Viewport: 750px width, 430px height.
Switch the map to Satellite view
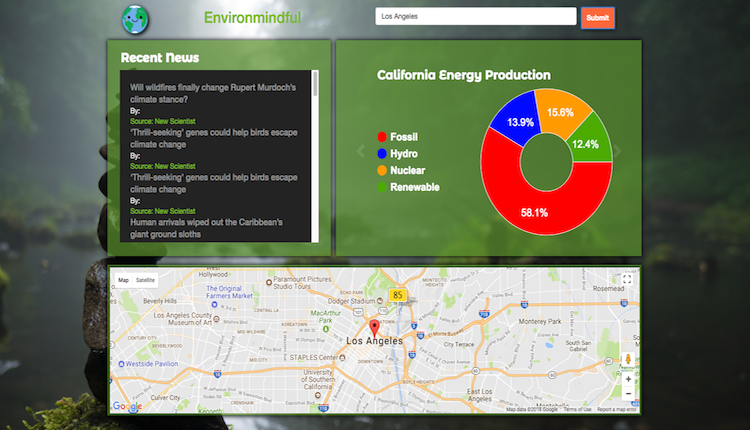coord(146,280)
